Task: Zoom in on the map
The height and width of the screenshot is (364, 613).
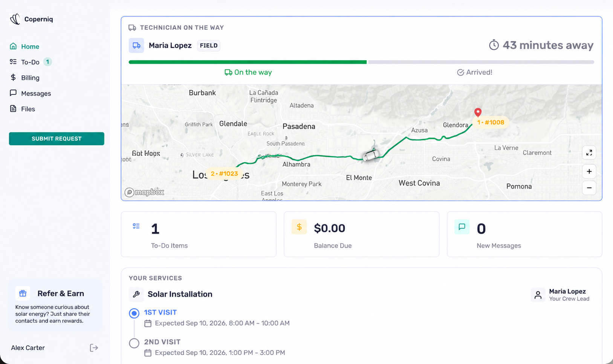Action: tap(589, 172)
